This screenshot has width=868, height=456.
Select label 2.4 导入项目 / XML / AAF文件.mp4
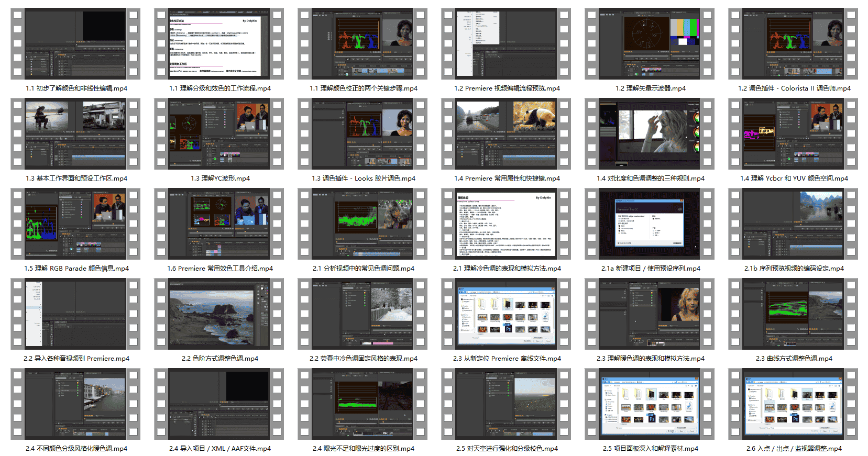(x=220, y=449)
